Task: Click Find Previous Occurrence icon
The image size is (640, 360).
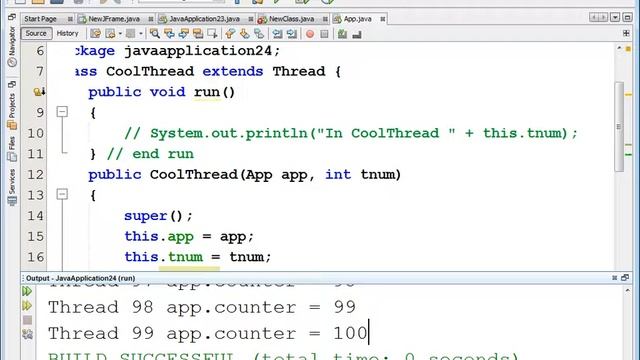Action: 169,33
